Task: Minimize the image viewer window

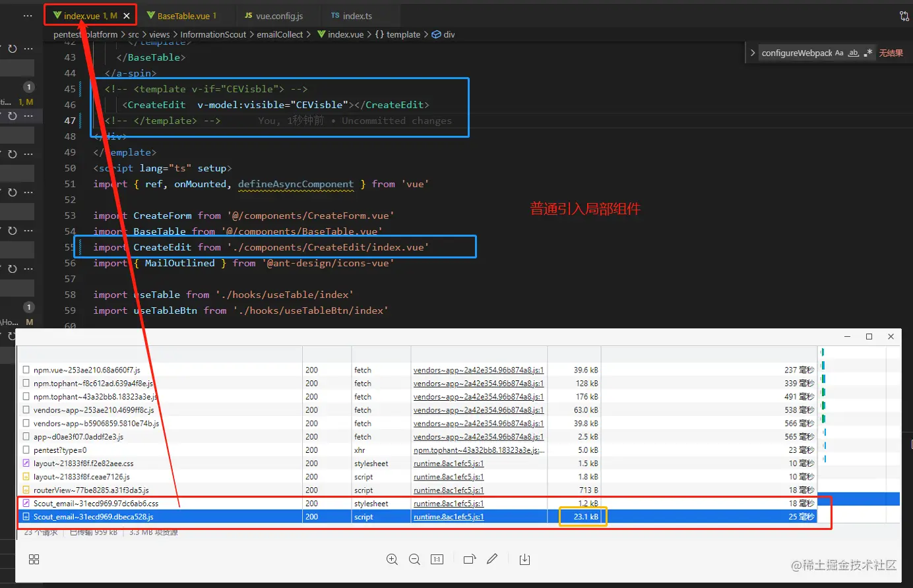Action: [847, 336]
